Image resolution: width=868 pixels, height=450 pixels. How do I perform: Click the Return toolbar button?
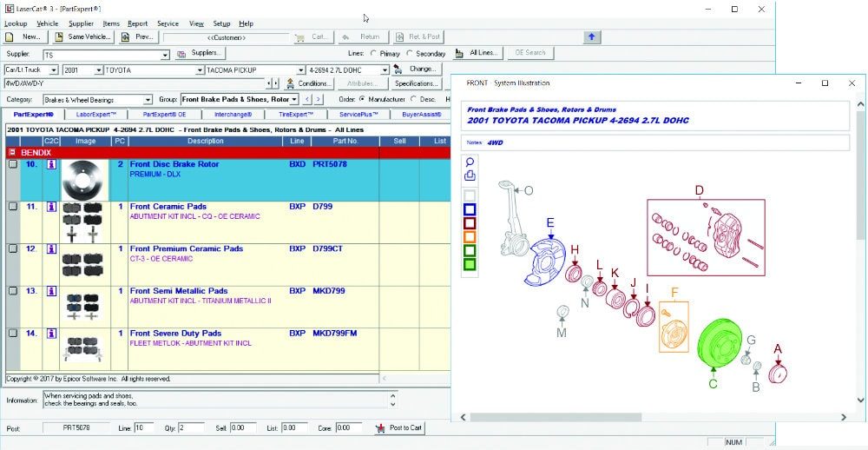coord(363,37)
